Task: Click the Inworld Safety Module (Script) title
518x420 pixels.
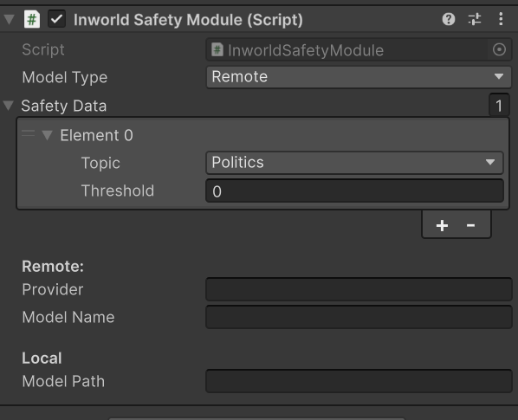Action: (x=188, y=20)
